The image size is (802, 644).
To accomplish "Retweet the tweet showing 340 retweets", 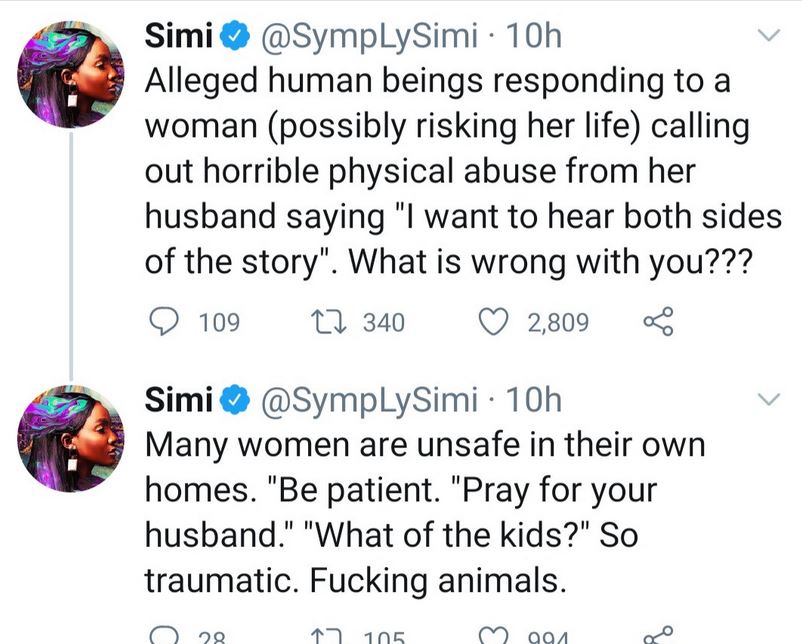I will [x=326, y=322].
